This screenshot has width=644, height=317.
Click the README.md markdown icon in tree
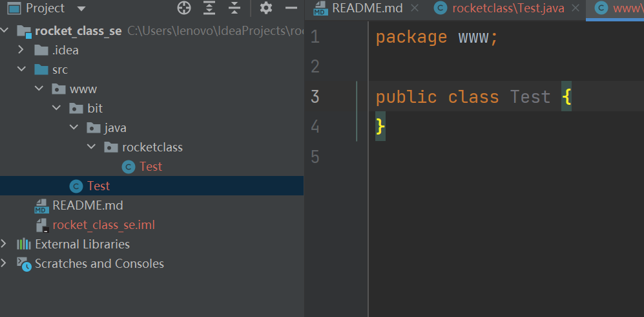[x=41, y=206]
